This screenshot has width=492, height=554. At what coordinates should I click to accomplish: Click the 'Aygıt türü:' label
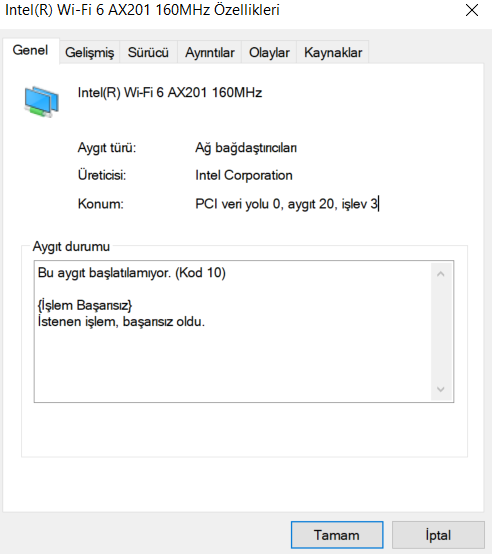click(107, 148)
